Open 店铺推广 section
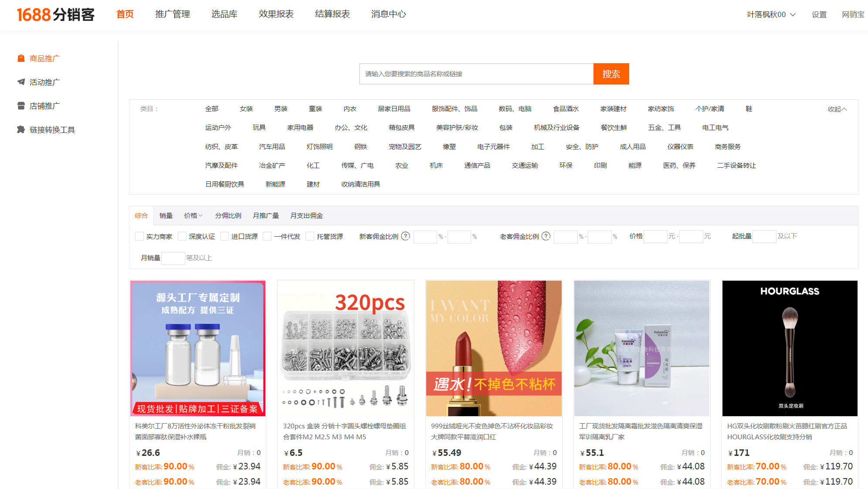Viewport: 868px width, 489px height. [43, 105]
